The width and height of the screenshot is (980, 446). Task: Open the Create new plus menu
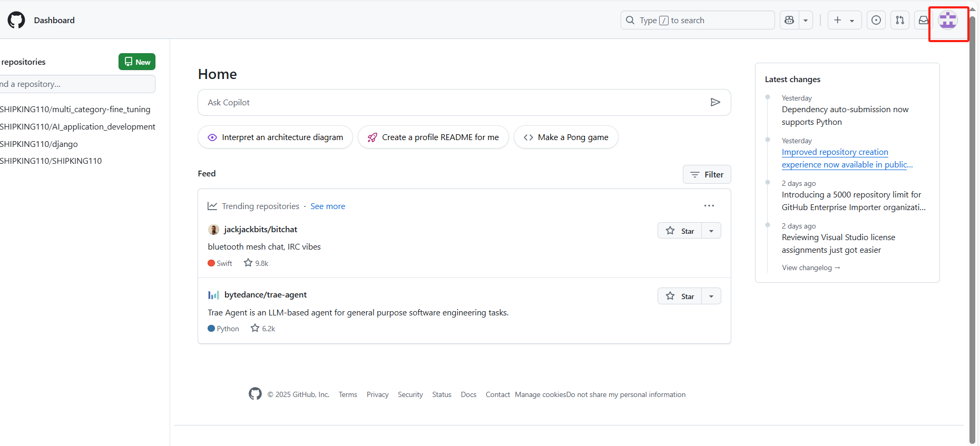pos(844,20)
